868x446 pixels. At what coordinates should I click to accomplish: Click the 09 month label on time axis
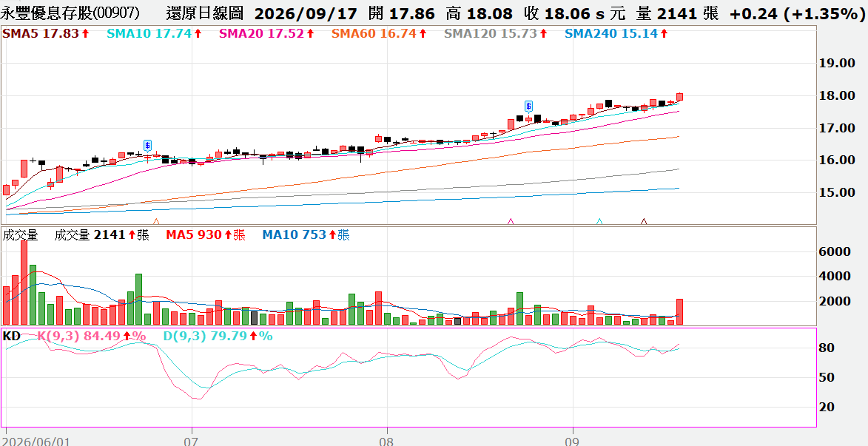click(572, 441)
